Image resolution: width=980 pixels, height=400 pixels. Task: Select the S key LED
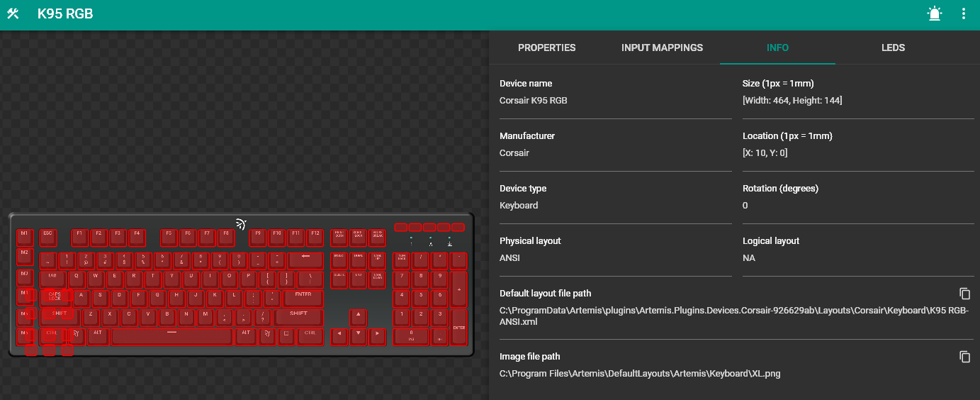[100, 299]
